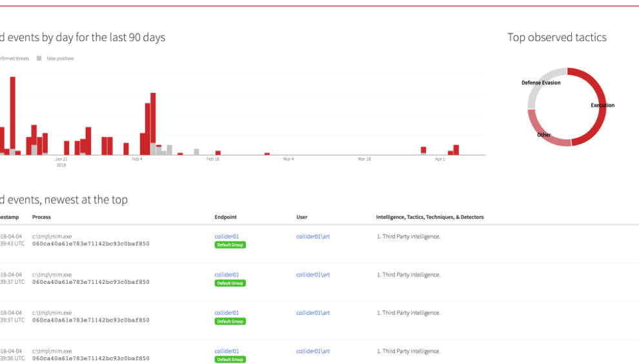The image size is (639, 364).
Task: Click the Default Group badge in first row
Action: pos(230,245)
